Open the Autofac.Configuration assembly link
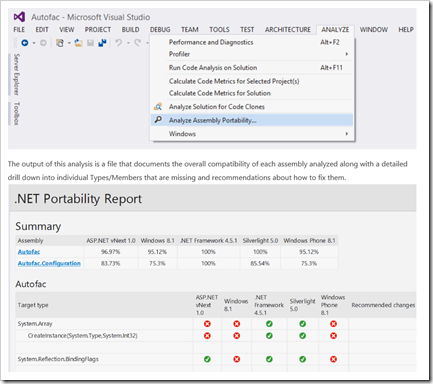The width and height of the screenshot is (433, 384). tap(49, 263)
